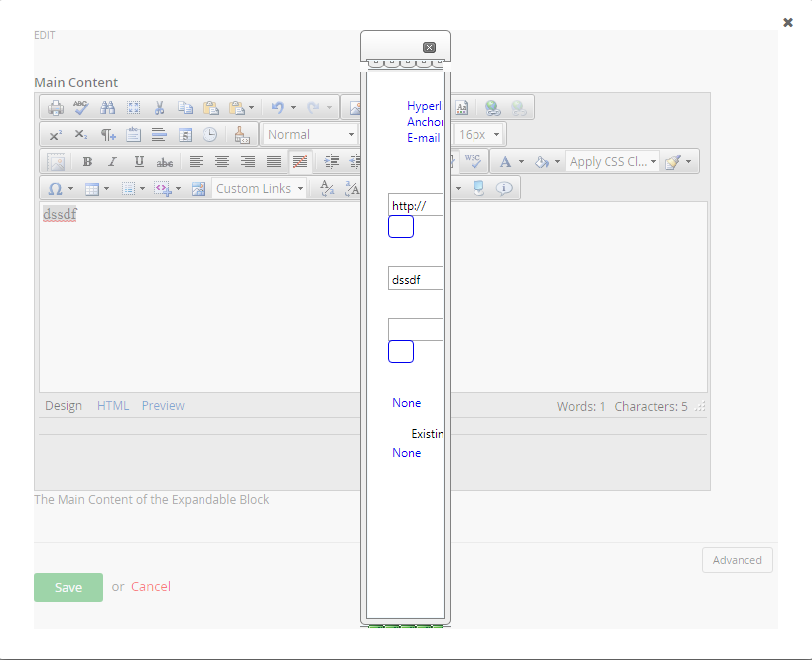Expand the Insert Table dropdown arrow
Image resolution: width=812 pixels, height=660 pixels.
[x=106, y=189]
